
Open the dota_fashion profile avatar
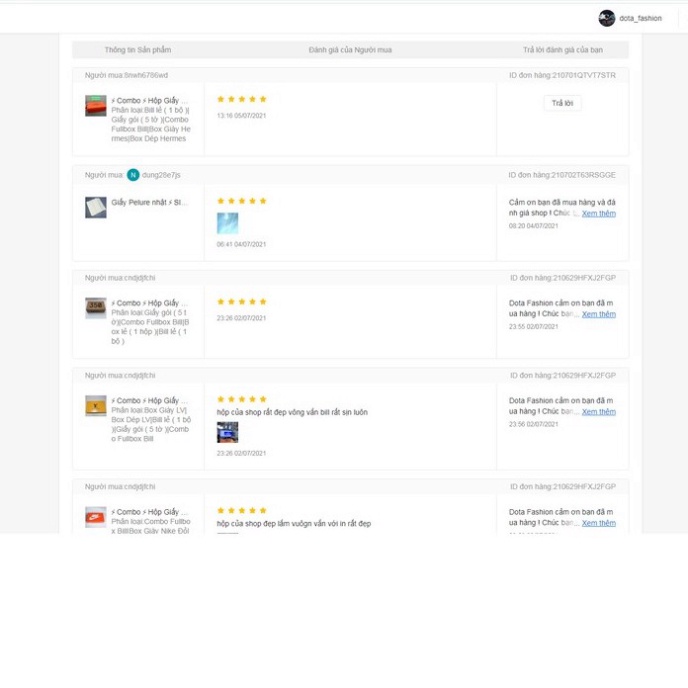coord(606,18)
